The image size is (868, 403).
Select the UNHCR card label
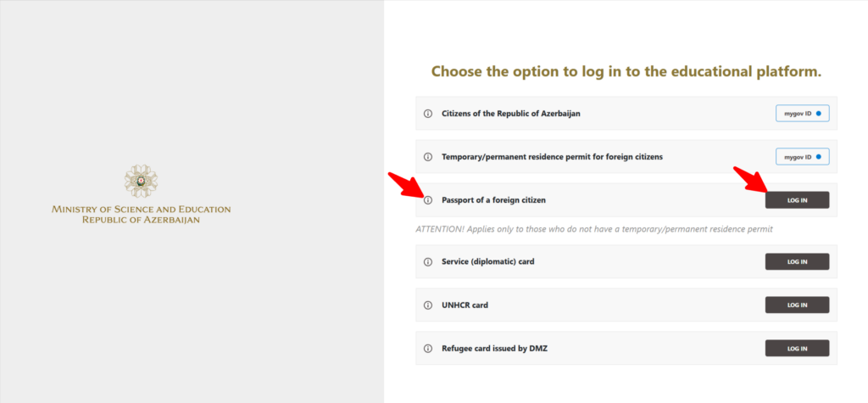(465, 305)
